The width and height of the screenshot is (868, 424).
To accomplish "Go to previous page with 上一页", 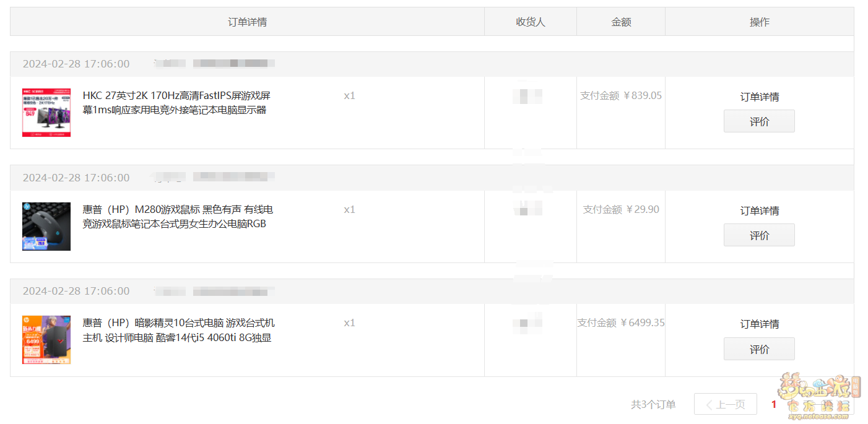I will point(725,404).
